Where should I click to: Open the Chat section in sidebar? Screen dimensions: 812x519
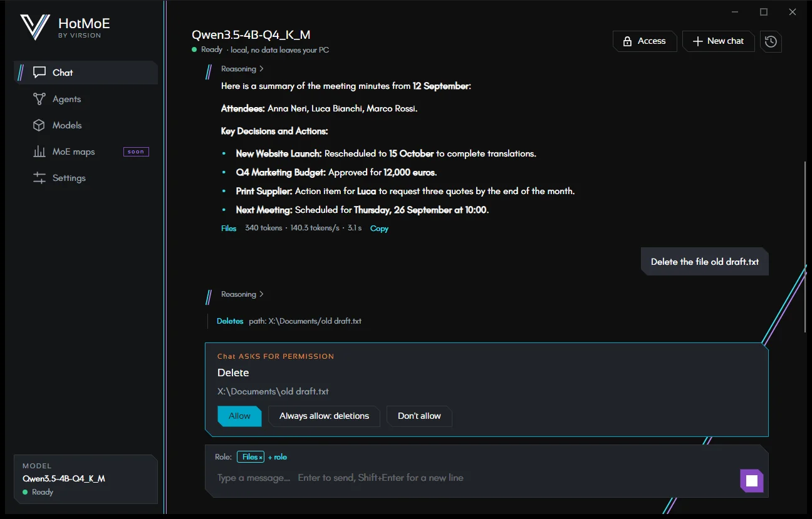(86, 73)
